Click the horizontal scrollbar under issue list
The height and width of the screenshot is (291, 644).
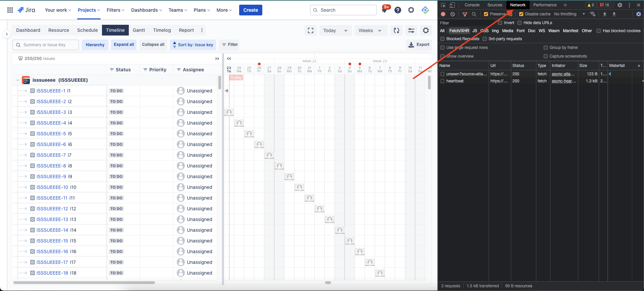pos(84,283)
